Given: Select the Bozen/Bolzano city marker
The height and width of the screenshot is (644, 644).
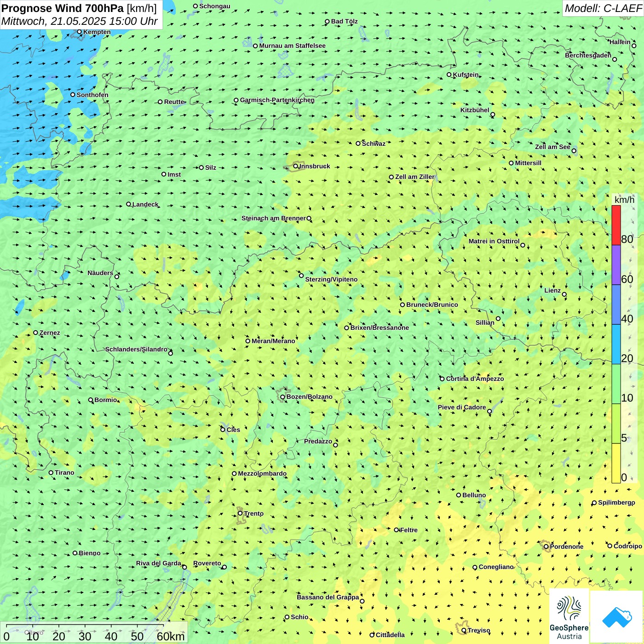Looking at the screenshot, I should click(282, 397).
